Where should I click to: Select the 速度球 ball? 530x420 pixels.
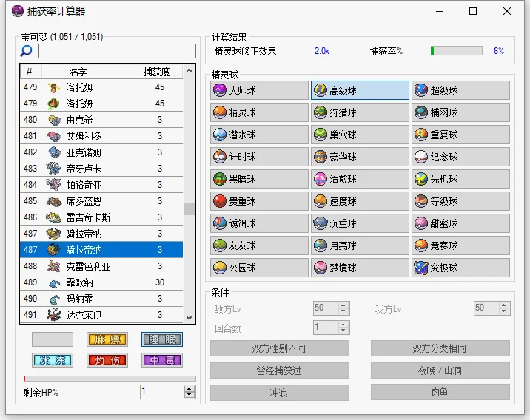tap(360, 201)
